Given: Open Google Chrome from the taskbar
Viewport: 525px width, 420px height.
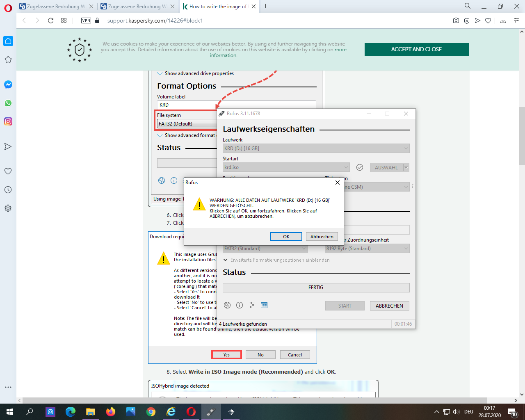Looking at the screenshot, I should pyautogui.click(x=151, y=412).
